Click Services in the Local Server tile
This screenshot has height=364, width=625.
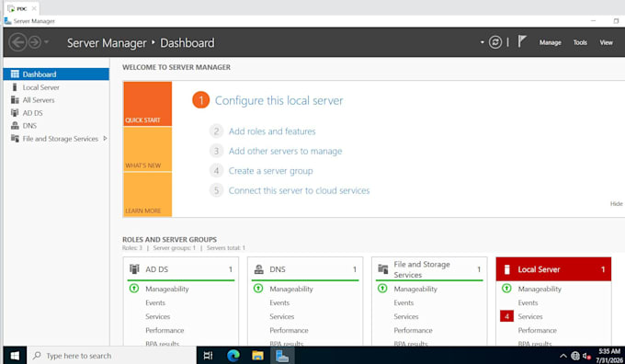coord(530,316)
